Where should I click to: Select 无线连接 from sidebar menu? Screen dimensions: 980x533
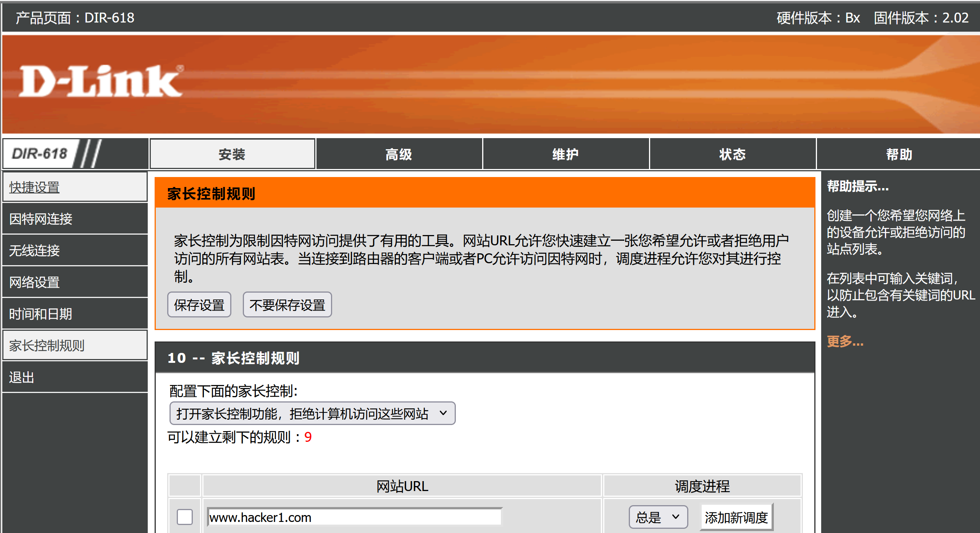point(34,251)
